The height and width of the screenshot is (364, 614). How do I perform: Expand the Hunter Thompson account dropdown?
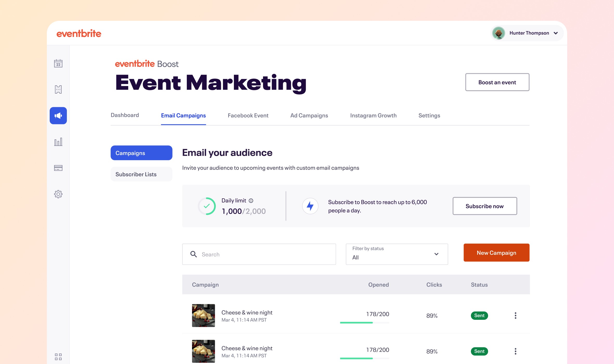pyautogui.click(x=556, y=33)
